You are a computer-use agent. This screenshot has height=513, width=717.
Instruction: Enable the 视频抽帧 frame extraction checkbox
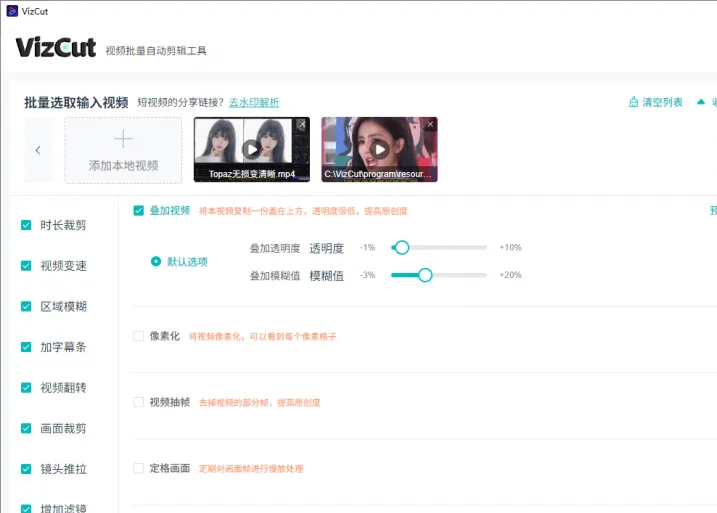139,403
